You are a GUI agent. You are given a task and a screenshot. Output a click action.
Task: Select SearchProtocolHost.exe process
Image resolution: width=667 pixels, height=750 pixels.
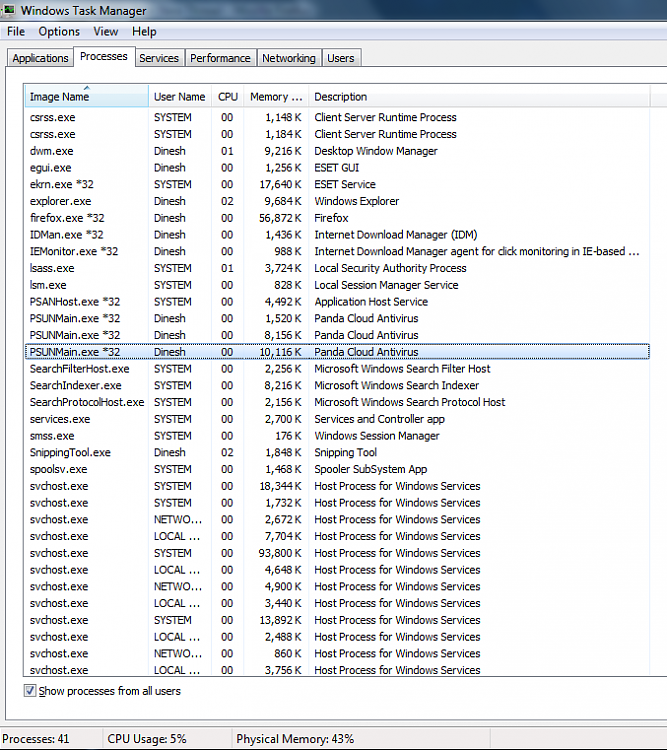click(337, 402)
